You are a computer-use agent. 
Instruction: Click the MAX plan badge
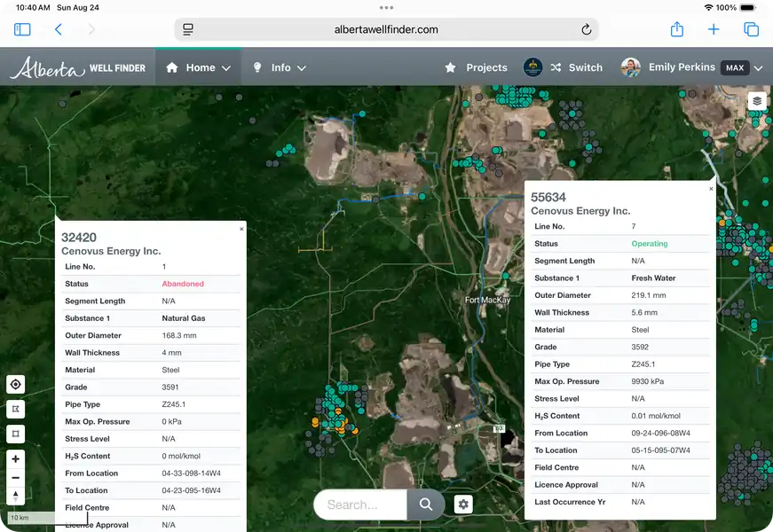(x=735, y=68)
